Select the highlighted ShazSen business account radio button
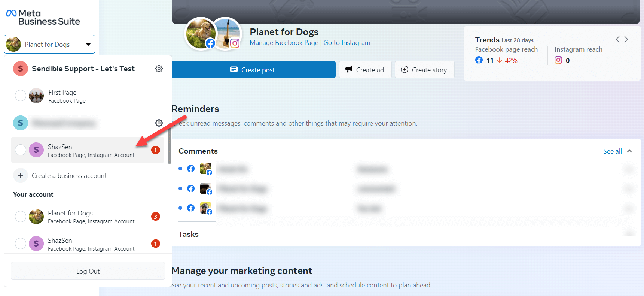 21,150
